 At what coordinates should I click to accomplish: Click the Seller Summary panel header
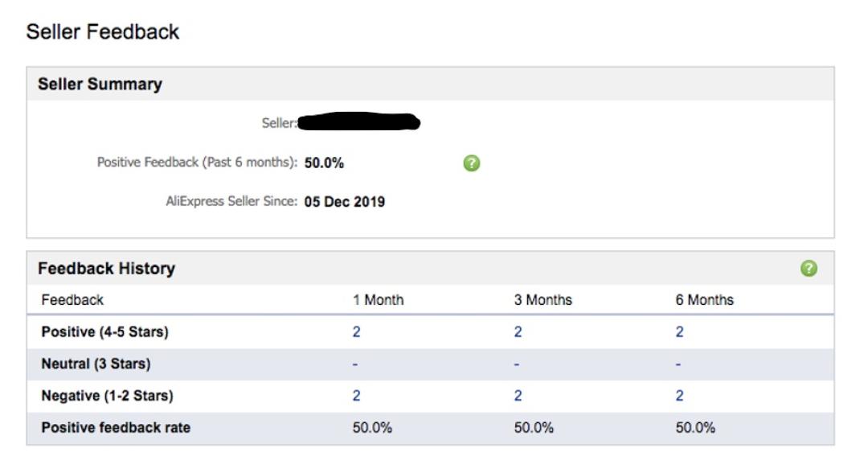pos(100,84)
